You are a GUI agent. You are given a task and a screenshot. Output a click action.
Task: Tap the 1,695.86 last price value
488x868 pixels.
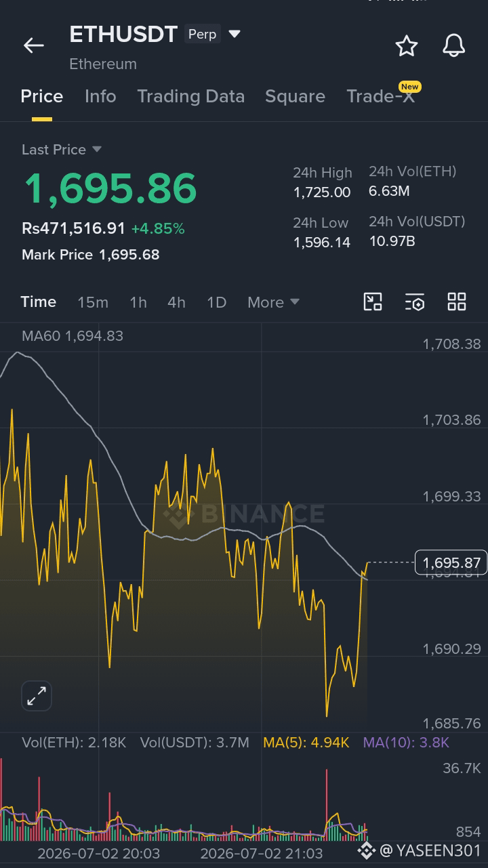pos(110,188)
